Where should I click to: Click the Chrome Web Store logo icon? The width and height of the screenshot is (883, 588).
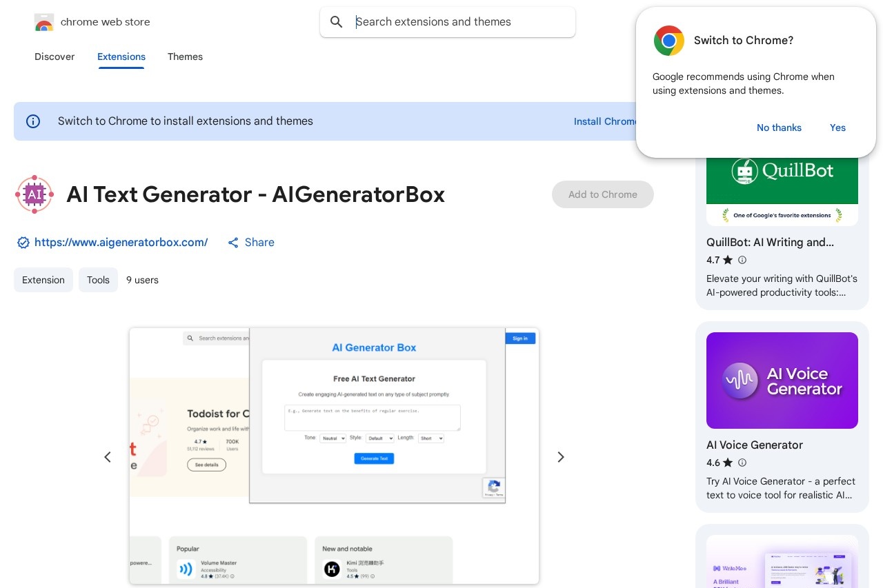coord(44,22)
